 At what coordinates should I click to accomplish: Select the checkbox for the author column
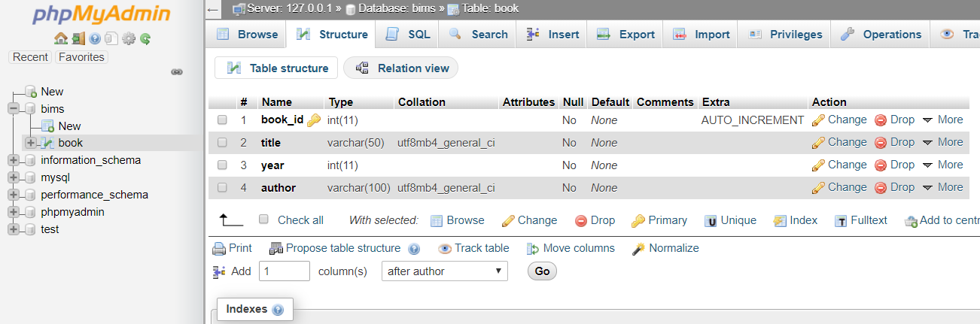point(223,188)
